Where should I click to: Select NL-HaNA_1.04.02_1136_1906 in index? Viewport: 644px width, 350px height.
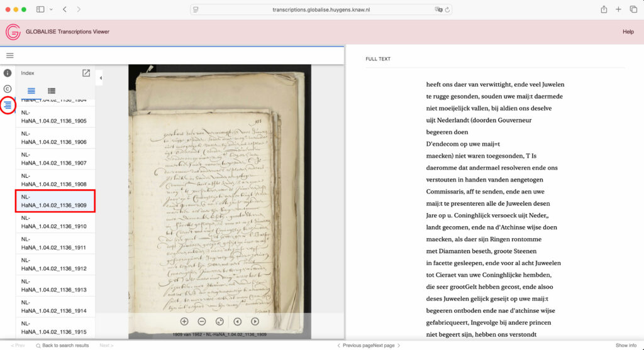(54, 138)
